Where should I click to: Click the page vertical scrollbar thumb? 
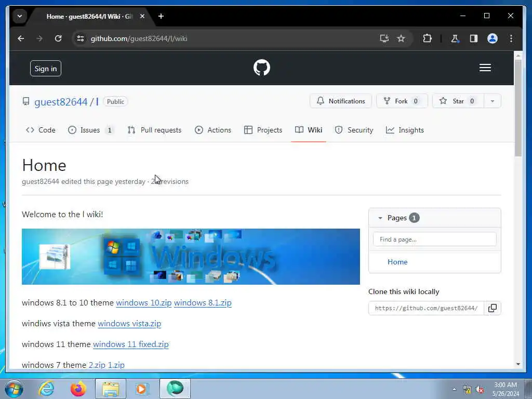[518, 108]
